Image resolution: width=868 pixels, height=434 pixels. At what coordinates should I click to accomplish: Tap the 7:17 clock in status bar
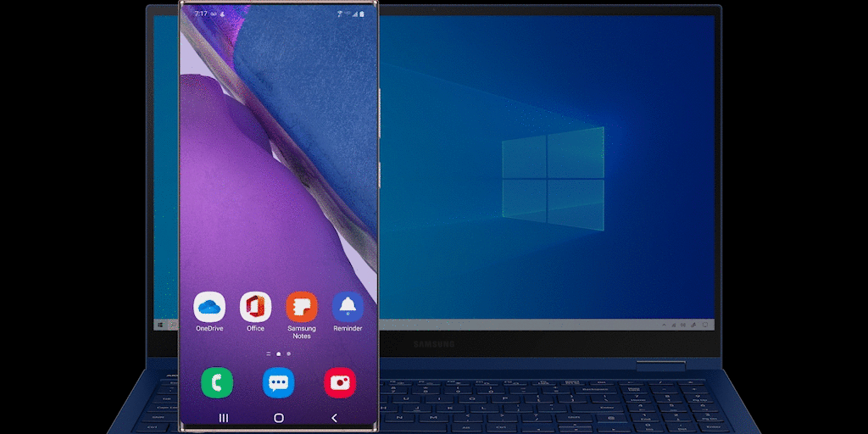[201, 14]
